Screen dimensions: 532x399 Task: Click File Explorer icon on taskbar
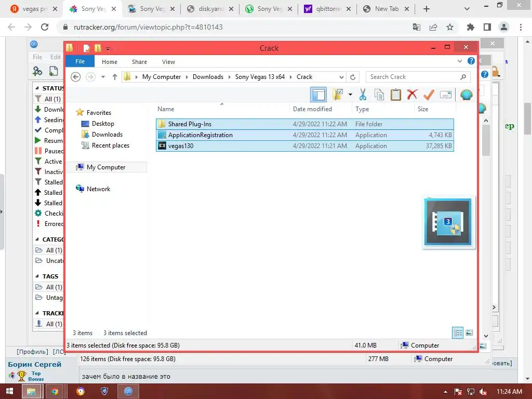tap(31, 392)
